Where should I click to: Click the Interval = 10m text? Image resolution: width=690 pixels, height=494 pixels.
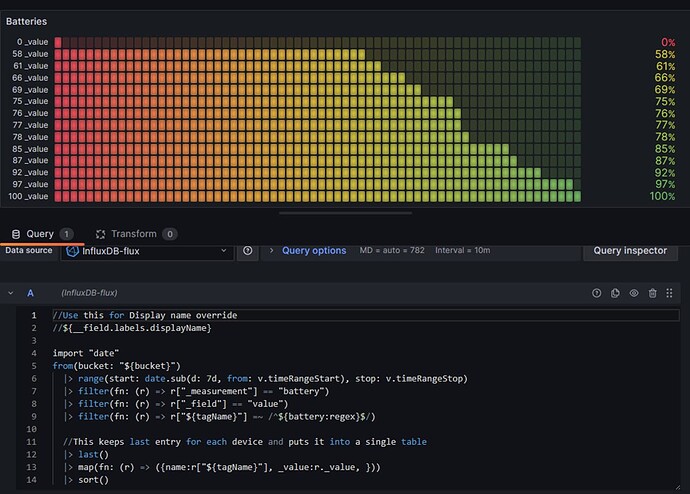pyautogui.click(x=462, y=250)
